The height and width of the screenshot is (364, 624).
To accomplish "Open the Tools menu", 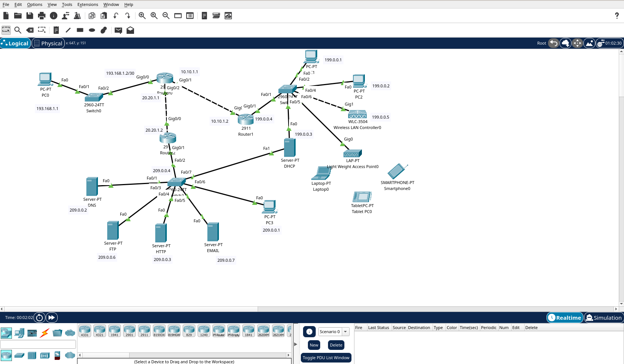I will point(67,4).
